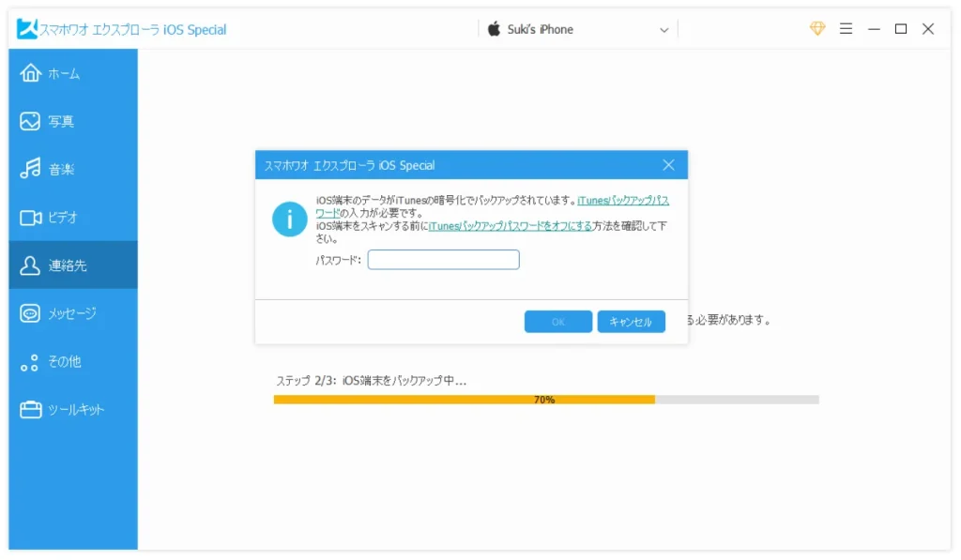Focus the パスワード input field
The image size is (961, 560).
[x=443, y=260]
